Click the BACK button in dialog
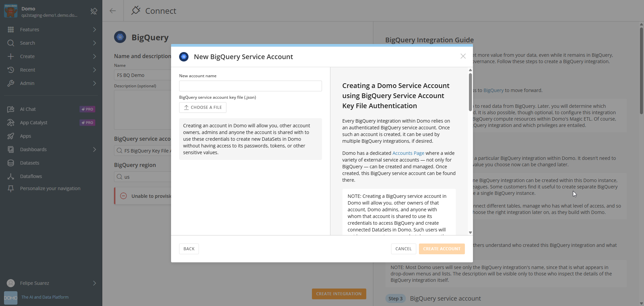Screen dimensions: 644x306 click(x=189, y=249)
